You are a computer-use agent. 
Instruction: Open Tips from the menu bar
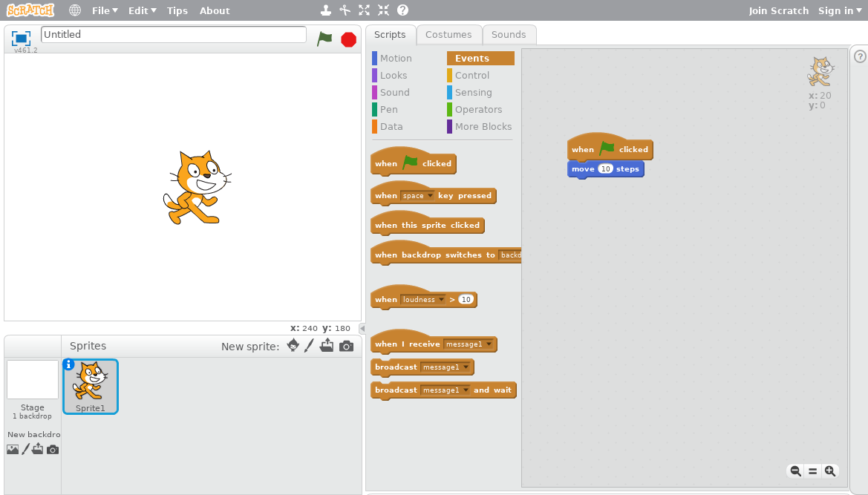tap(177, 10)
